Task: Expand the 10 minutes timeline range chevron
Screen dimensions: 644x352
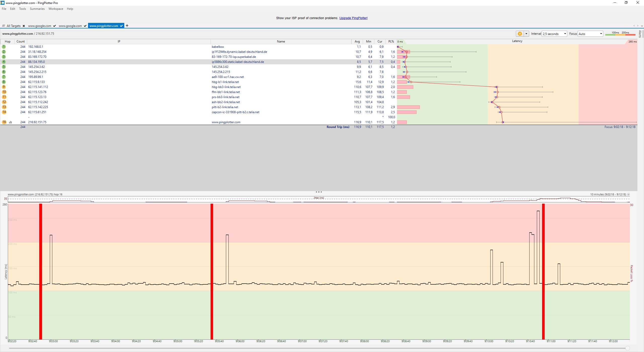Action: [628, 194]
